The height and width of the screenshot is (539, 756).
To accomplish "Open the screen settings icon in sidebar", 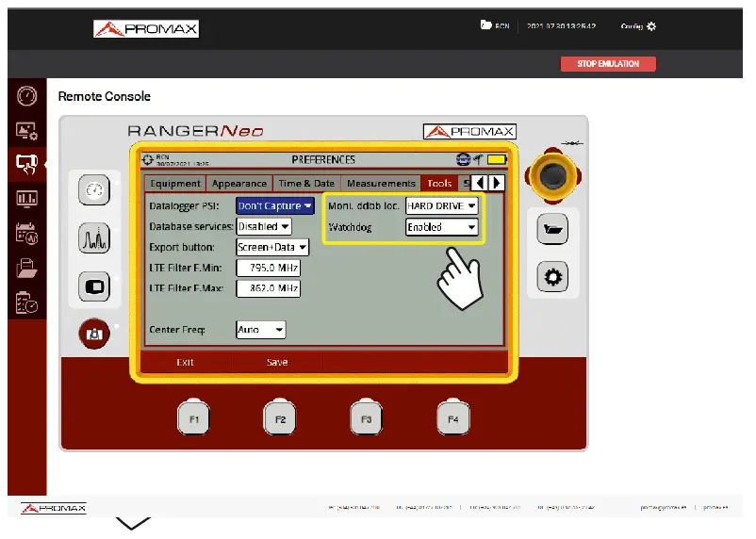I will [26, 131].
